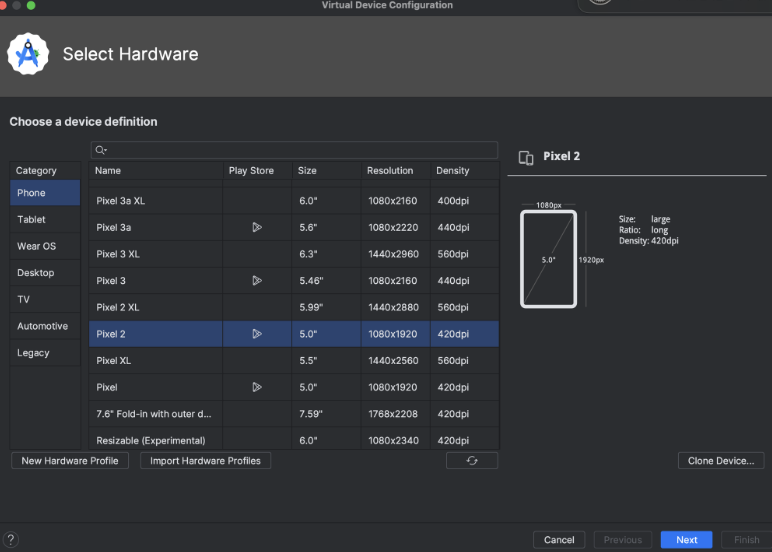Open help with the question mark icon
The height and width of the screenshot is (552, 772).
[10, 540]
